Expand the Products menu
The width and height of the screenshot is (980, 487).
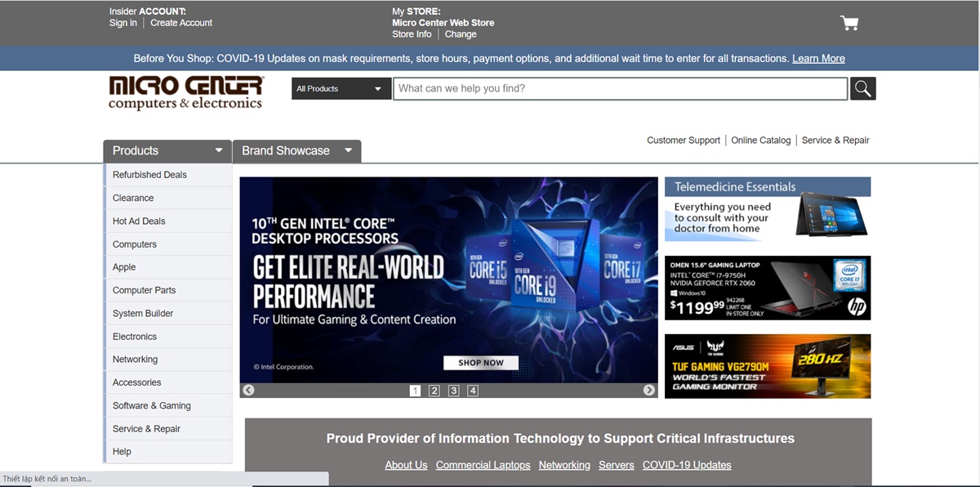tap(167, 150)
